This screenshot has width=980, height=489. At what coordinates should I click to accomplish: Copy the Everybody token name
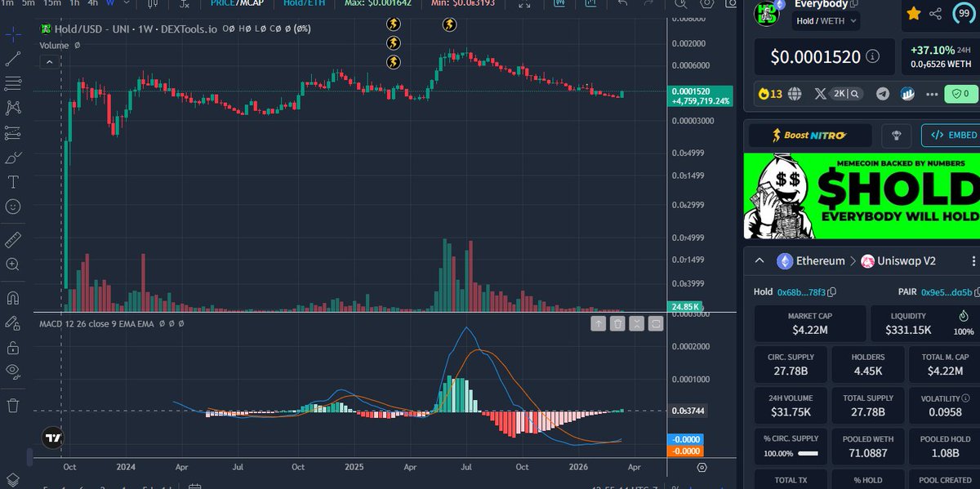point(853,4)
